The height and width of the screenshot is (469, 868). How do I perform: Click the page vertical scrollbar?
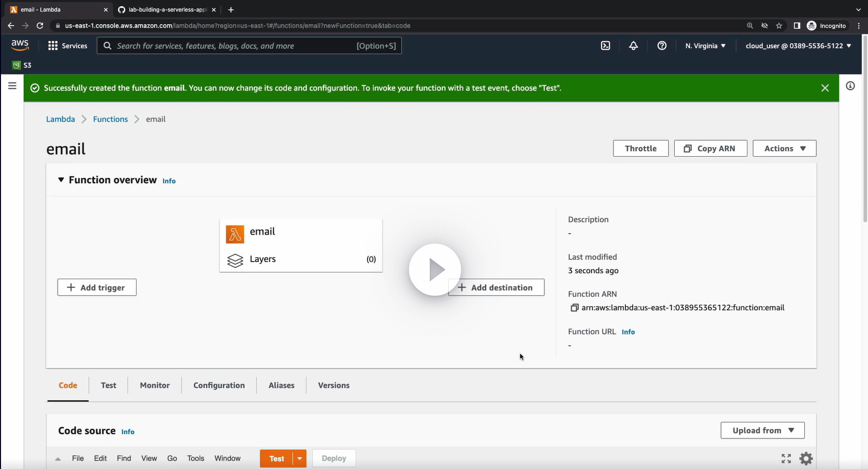pos(864,128)
